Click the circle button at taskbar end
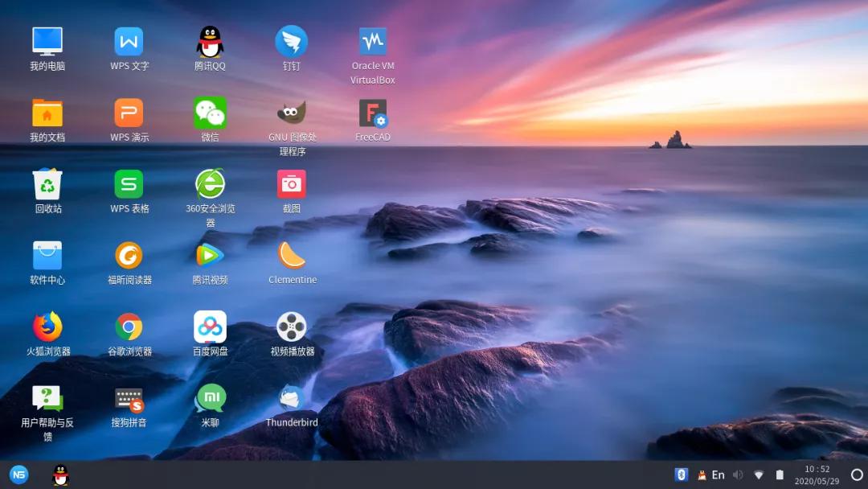Viewport: 868px width, 489px height. 857,475
